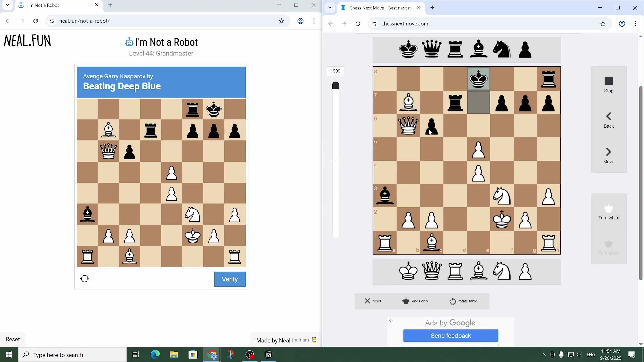Set Turn black option
This screenshot has width=644, height=362.
pos(609,247)
